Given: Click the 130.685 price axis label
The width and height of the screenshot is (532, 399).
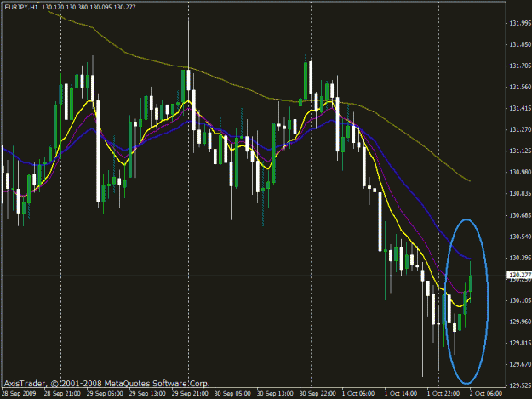Looking at the screenshot, I should tap(520, 215).
